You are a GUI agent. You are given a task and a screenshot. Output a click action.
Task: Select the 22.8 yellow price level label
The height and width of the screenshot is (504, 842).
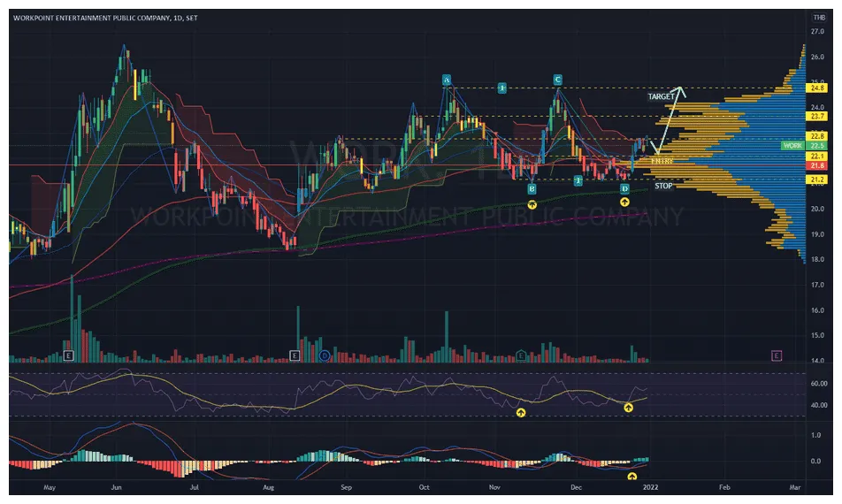[818, 137]
